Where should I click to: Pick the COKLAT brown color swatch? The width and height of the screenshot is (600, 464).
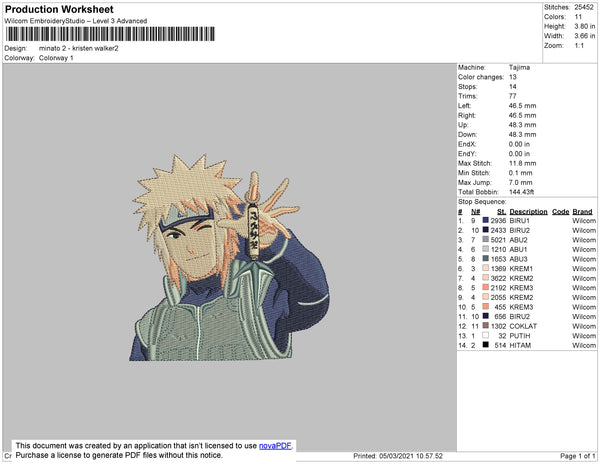[x=486, y=326]
